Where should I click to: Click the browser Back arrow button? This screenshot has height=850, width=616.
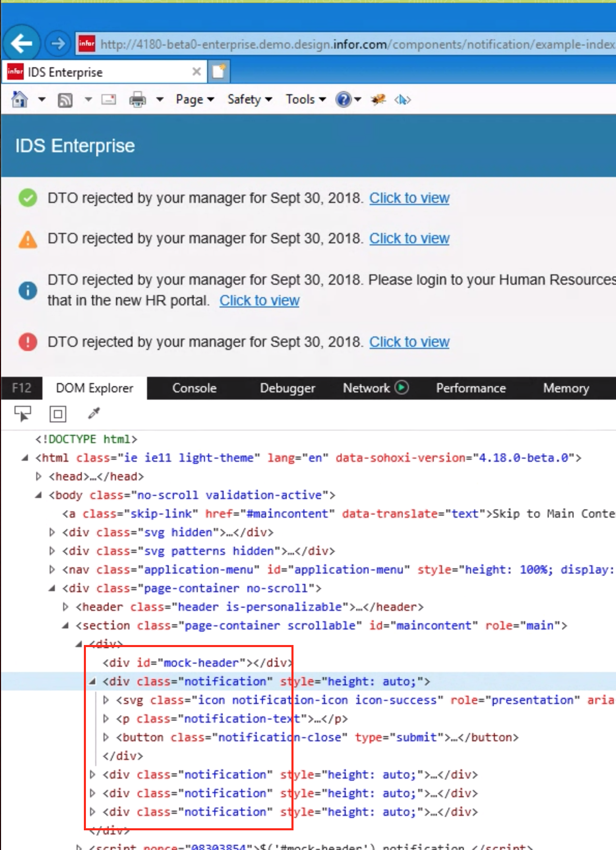pyautogui.click(x=21, y=43)
